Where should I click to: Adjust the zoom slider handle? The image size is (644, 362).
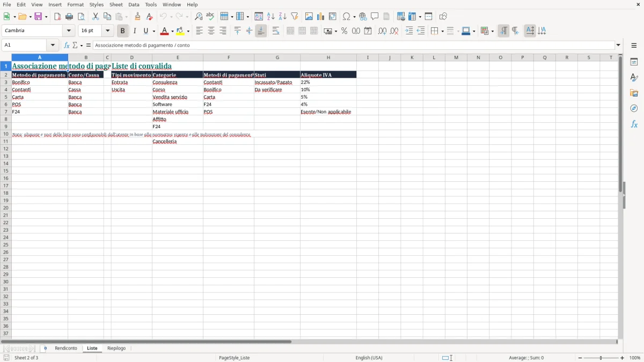pos(601,358)
